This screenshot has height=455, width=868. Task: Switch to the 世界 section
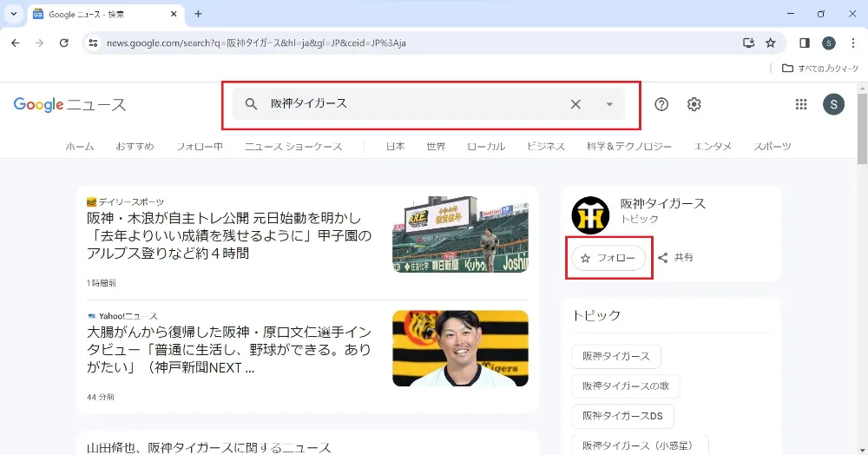[x=437, y=146]
